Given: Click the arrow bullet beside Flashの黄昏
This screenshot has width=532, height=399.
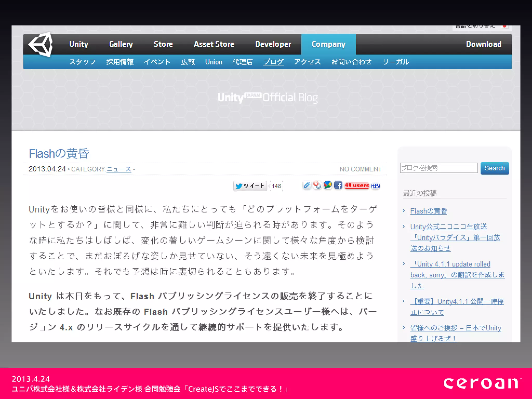Looking at the screenshot, I should coord(404,211).
